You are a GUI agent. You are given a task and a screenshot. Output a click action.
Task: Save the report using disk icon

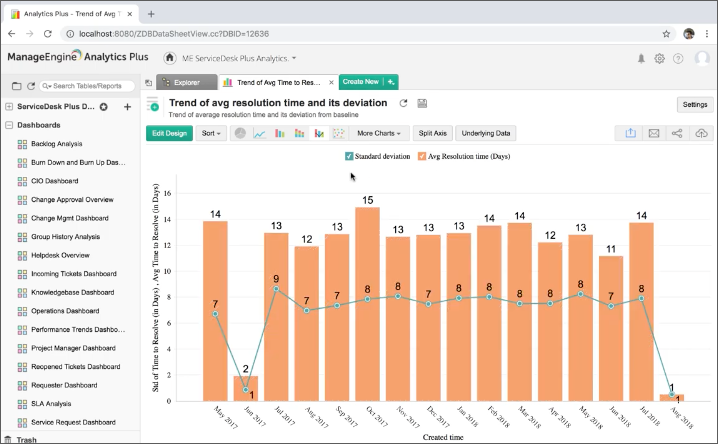(x=422, y=103)
